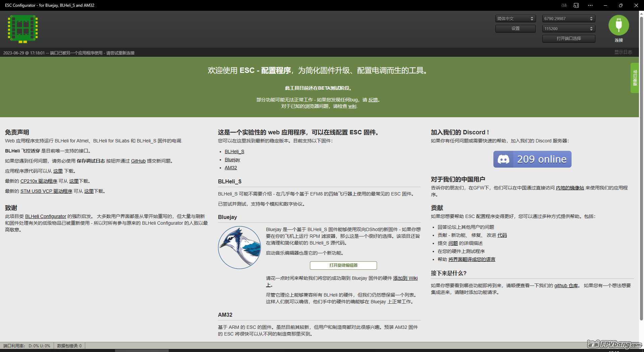Click the Bluejay bird logo image

239,248
